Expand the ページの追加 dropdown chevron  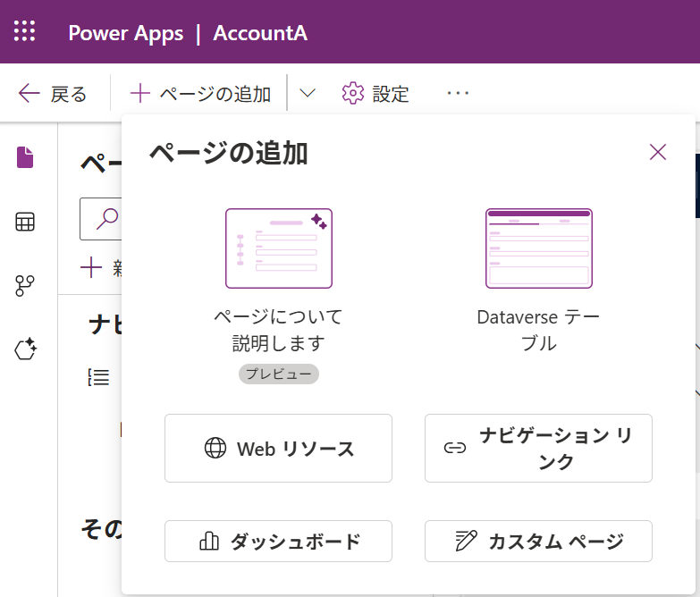[x=308, y=93]
